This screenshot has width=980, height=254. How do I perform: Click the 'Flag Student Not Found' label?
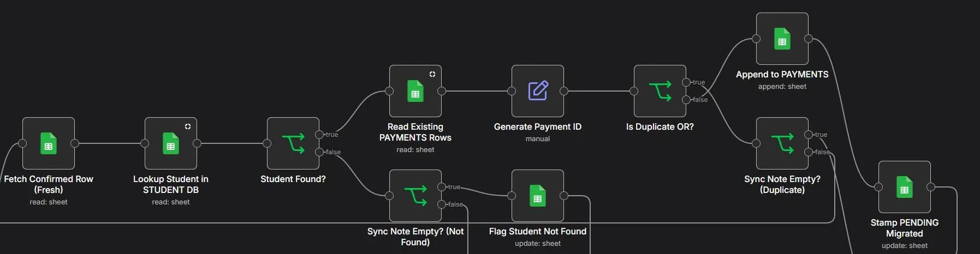538,231
